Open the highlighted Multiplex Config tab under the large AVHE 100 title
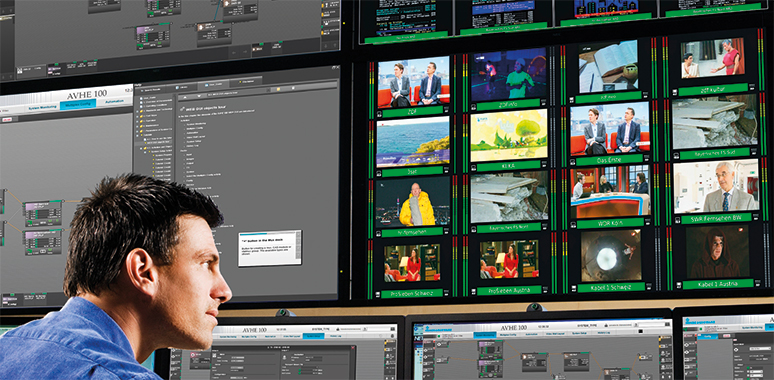 pyautogui.click(x=78, y=104)
